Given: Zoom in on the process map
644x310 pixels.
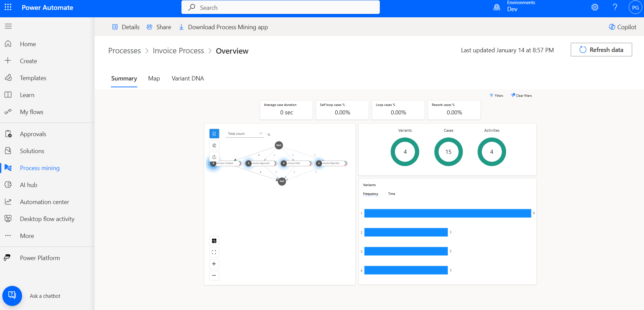Looking at the screenshot, I should coord(214,264).
